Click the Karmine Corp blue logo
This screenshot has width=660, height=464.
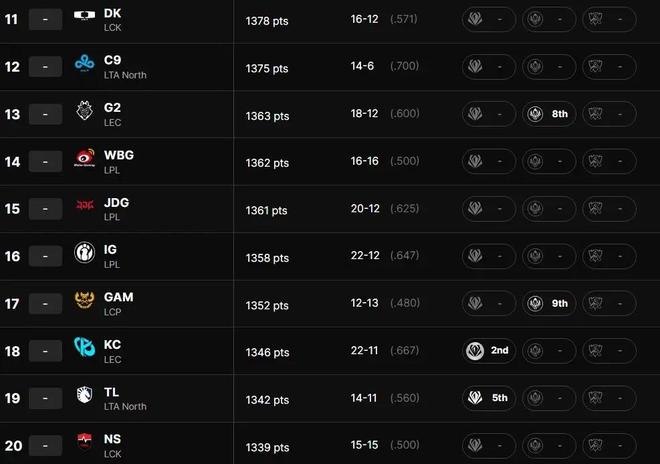coord(85,347)
